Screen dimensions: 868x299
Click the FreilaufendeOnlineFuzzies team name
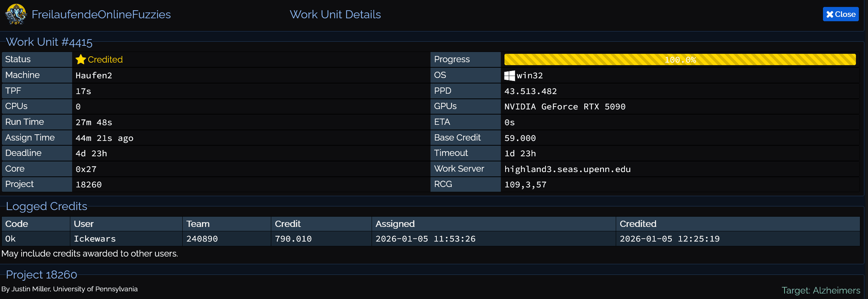[x=101, y=14]
